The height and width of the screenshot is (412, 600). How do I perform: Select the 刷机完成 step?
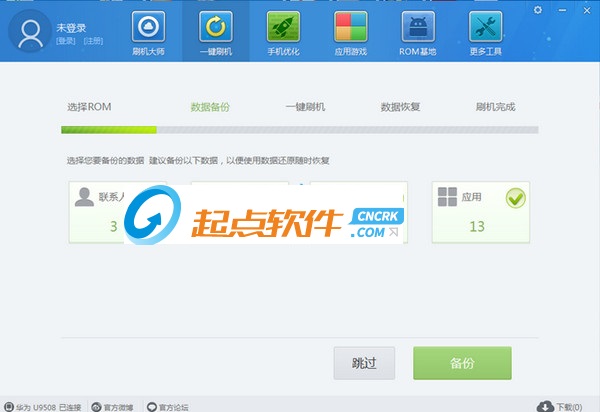point(496,107)
